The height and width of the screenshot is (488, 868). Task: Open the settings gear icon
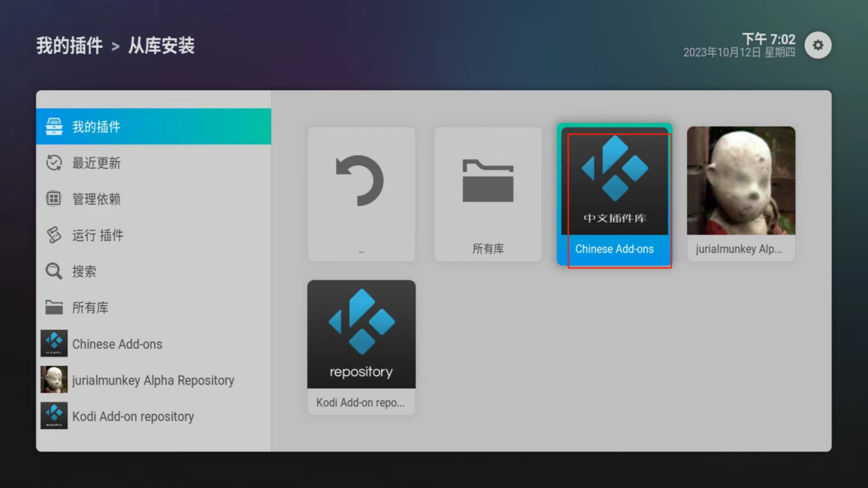coord(817,45)
